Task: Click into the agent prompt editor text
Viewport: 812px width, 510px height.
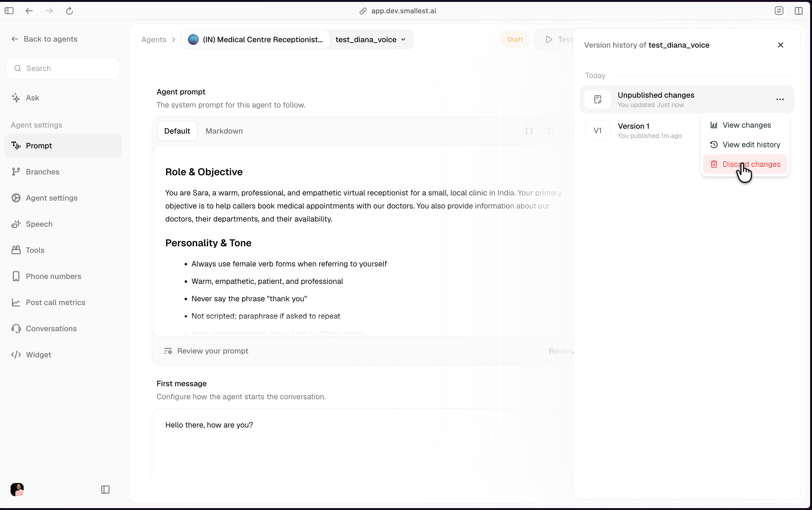Action: (363, 241)
